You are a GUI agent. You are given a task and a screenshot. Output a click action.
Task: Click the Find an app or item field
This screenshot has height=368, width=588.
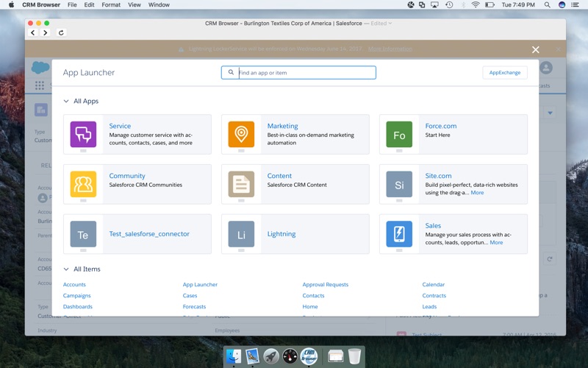[x=298, y=72]
